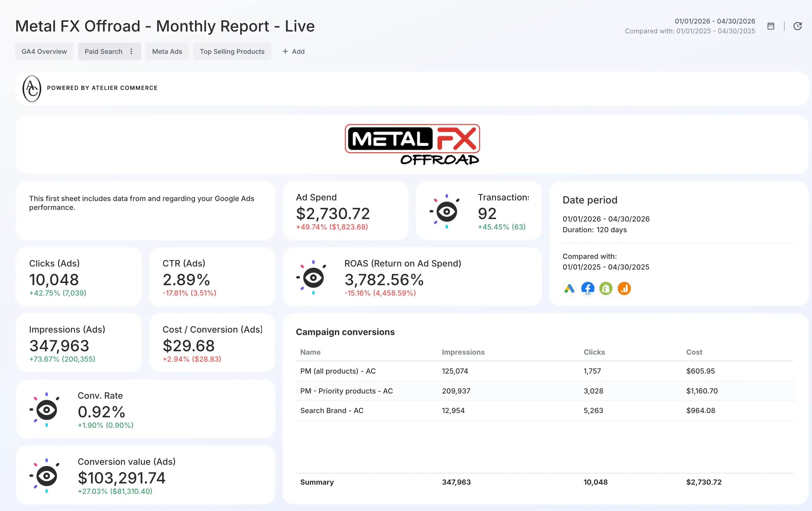This screenshot has width=812, height=511.
Task: Click the Google Ads source icon
Action: [569, 289]
